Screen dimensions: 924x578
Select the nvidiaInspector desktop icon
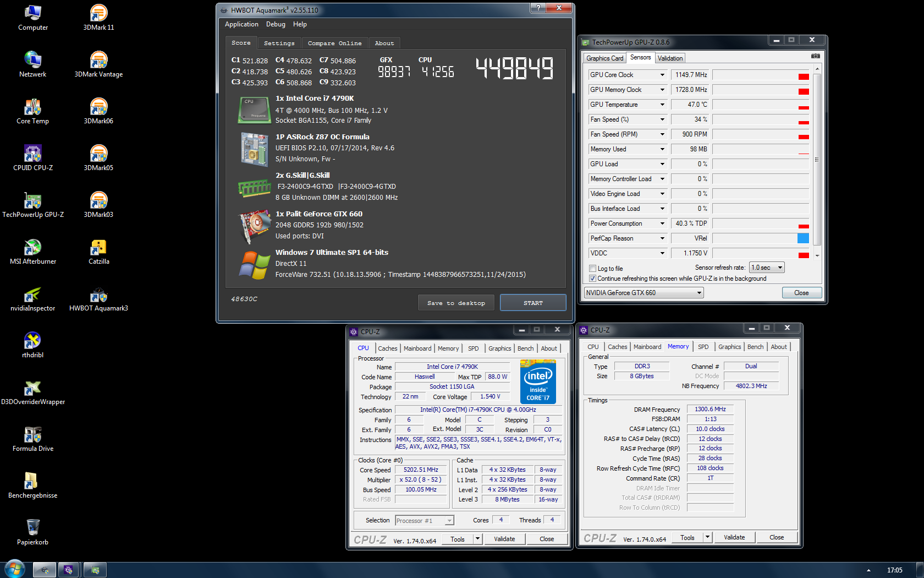(x=33, y=298)
